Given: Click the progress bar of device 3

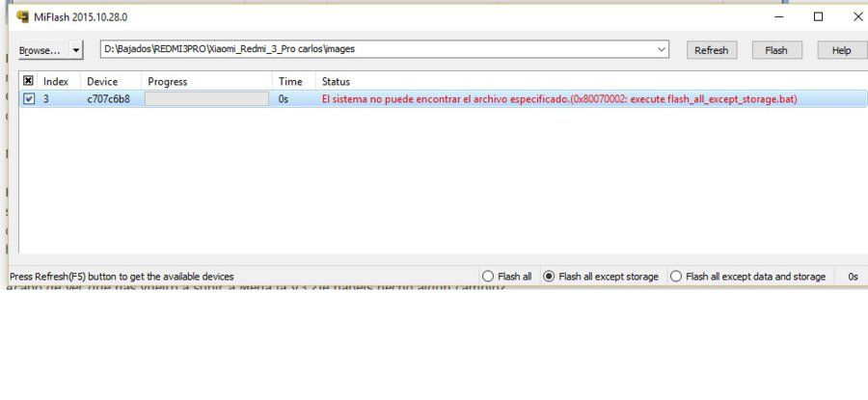Looking at the screenshot, I should pos(207,99).
